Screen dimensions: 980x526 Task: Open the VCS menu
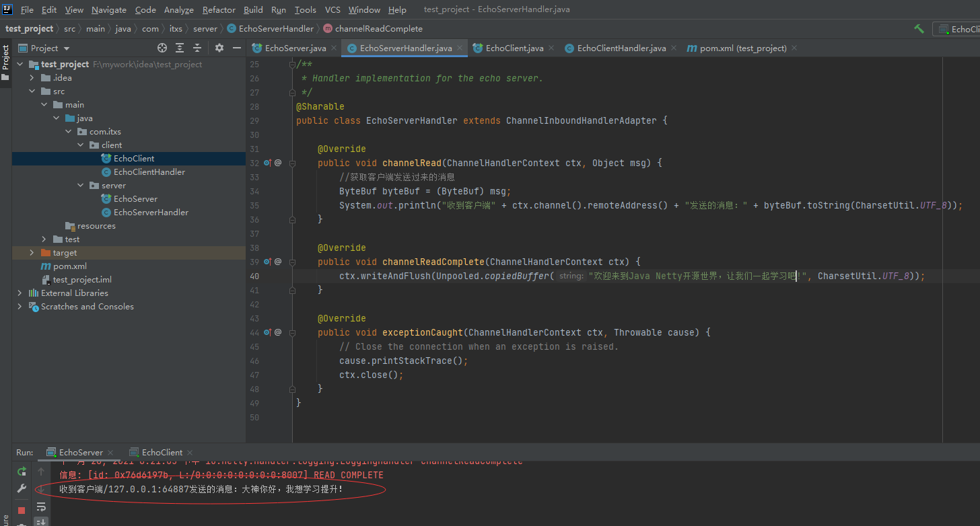tap(332, 10)
